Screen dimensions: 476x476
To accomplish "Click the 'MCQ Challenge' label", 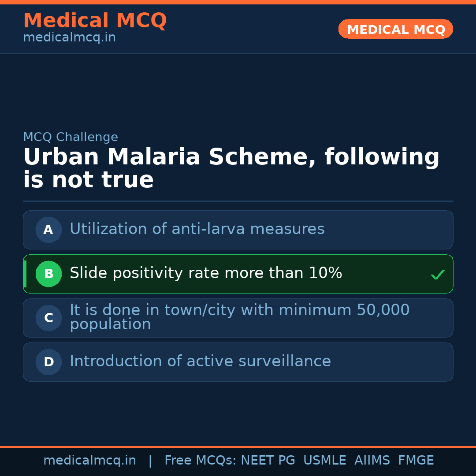I will click(x=71, y=137).
